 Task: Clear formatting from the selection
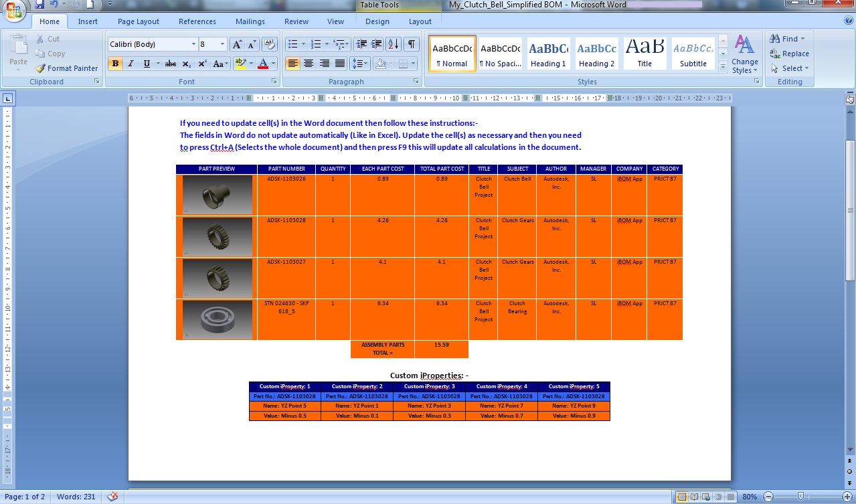tap(269, 44)
